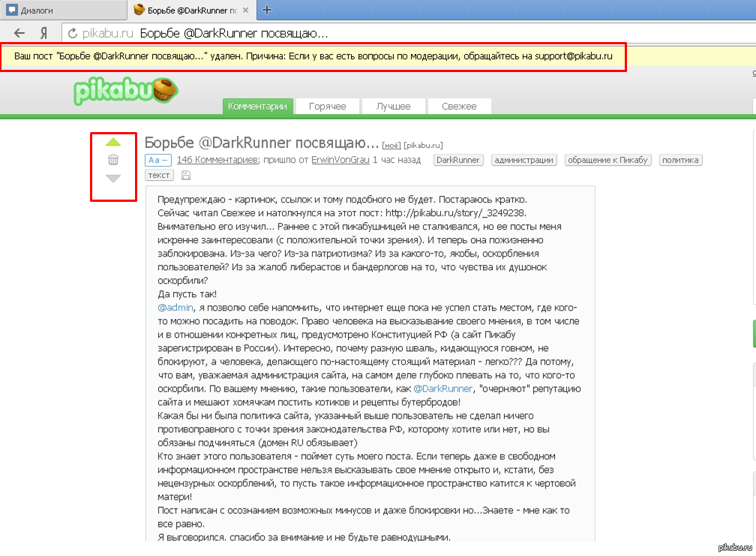The image size is (756, 556).
Task: Open the Лучшее tab
Action: click(x=394, y=106)
